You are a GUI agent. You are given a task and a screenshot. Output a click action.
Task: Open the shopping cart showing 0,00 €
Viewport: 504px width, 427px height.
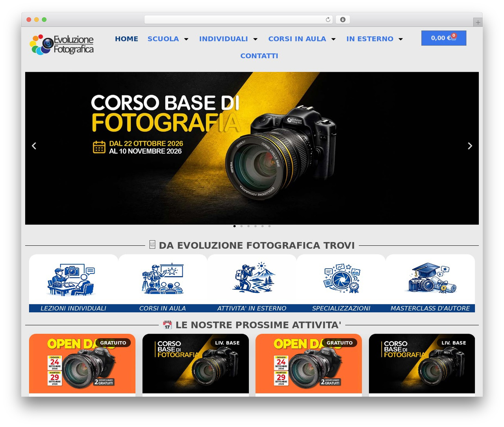444,38
